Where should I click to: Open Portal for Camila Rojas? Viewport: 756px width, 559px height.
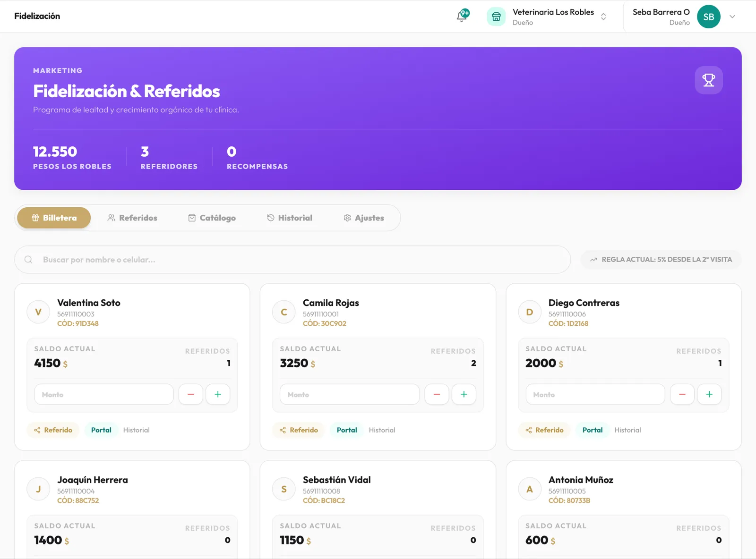(347, 430)
